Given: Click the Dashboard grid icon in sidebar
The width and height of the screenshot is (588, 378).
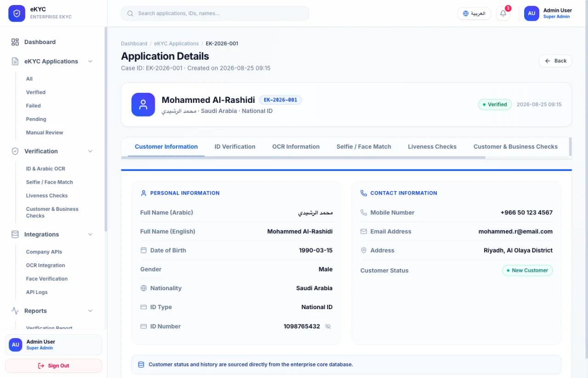Looking at the screenshot, I should coord(15,42).
